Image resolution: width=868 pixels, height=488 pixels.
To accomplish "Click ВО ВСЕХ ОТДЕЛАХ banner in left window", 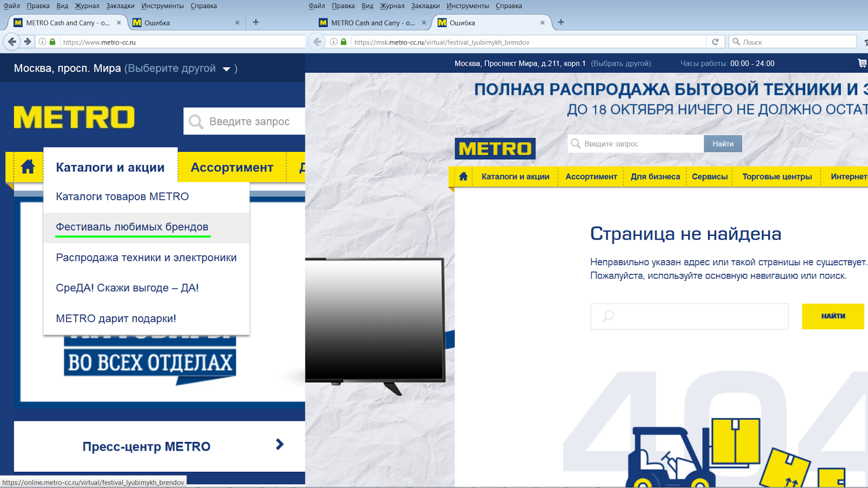I will (150, 362).
